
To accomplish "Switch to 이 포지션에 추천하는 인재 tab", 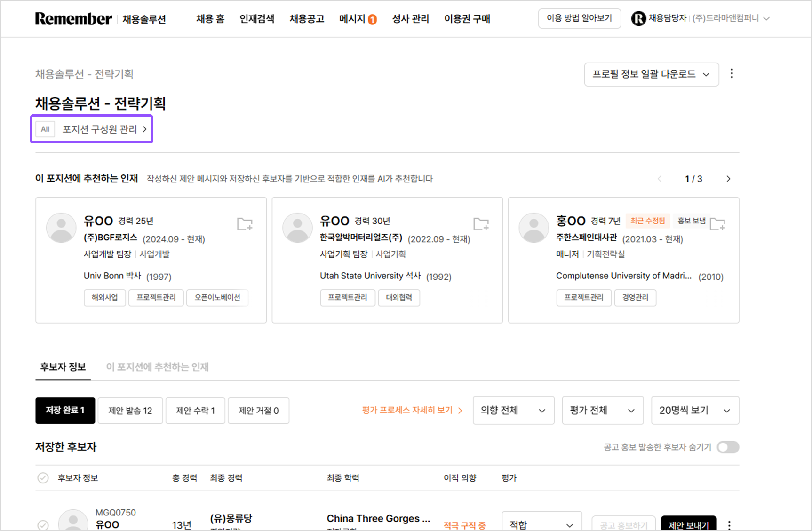I will pyautogui.click(x=157, y=367).
